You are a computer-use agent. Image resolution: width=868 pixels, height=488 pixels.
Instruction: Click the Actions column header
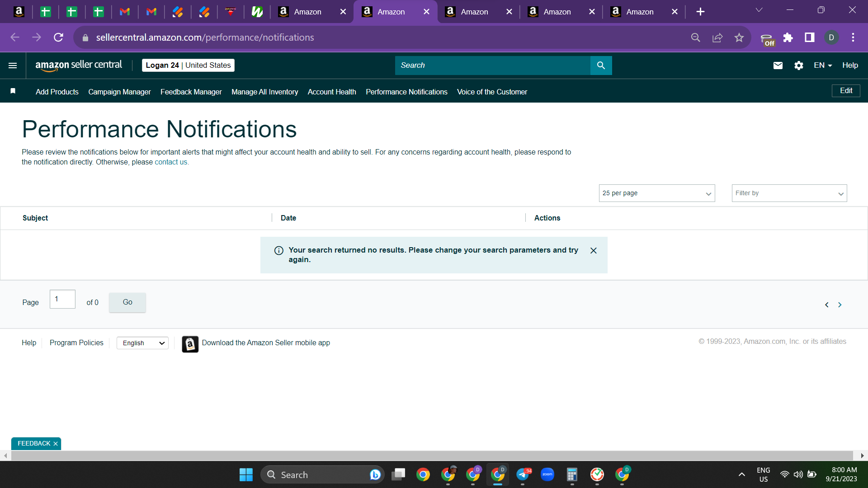click(547, 218)
